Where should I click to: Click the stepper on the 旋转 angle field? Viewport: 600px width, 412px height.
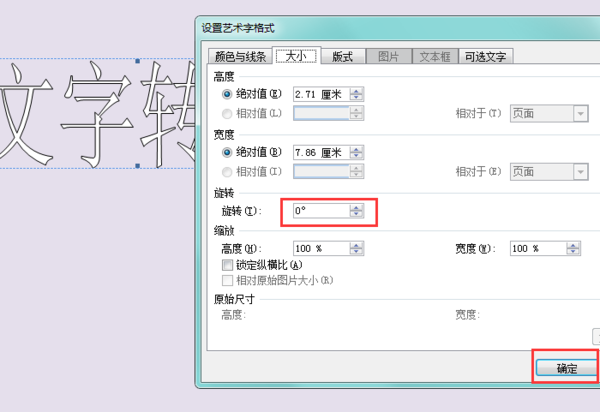[x=356, y=210]
